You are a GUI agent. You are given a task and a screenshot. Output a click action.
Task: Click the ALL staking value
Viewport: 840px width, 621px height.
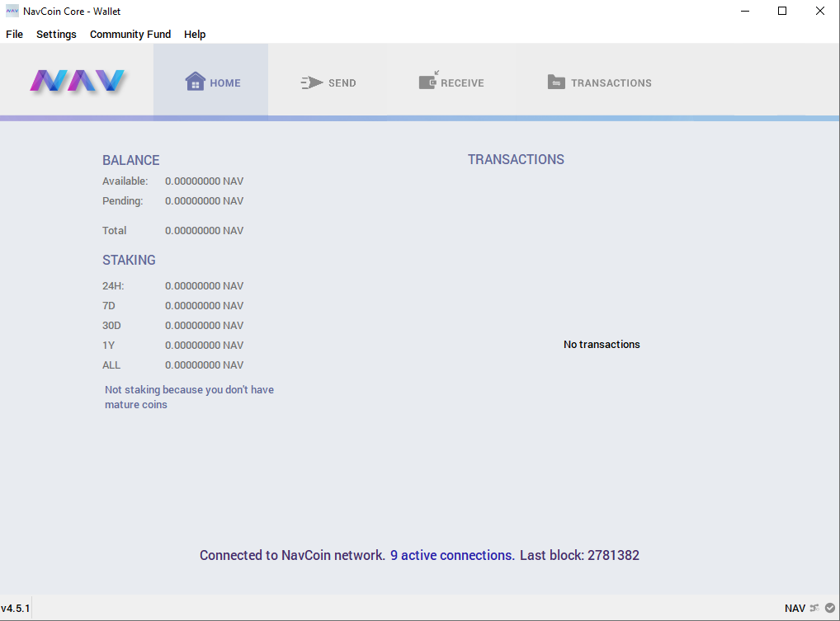pyautogui.click(x=204, y=365)
